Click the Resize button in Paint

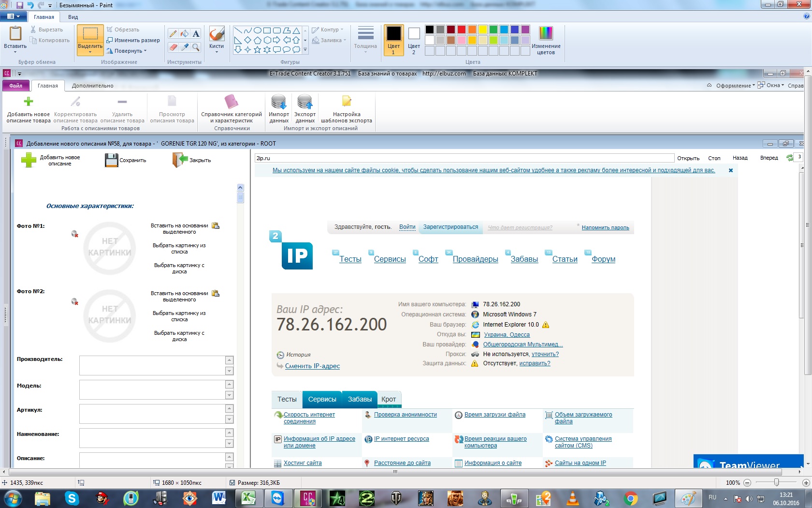[133, 40]
